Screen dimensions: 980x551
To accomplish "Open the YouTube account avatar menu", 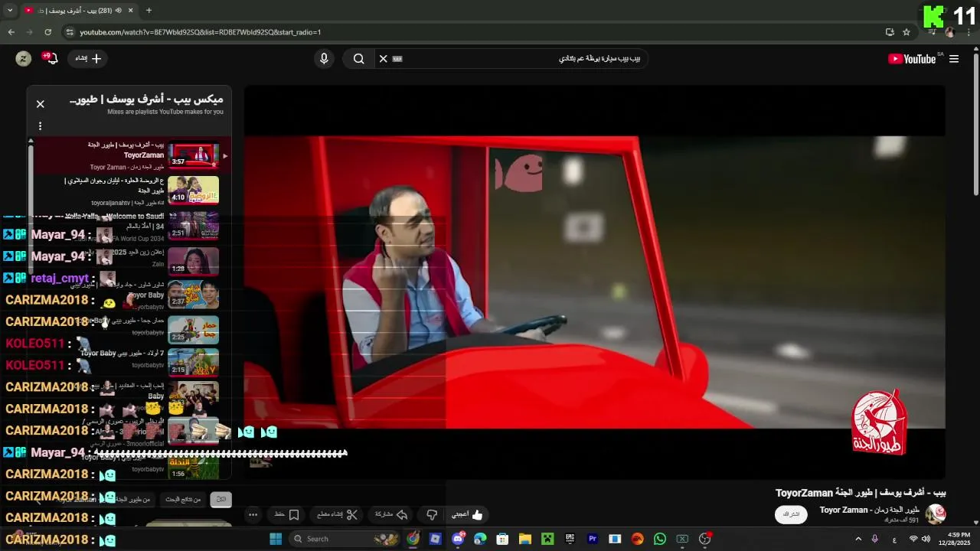I will click(x=24, y=59).
